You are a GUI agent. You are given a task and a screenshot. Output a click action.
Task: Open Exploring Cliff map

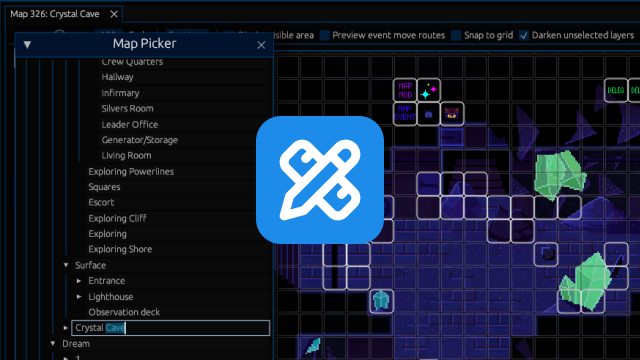[x=118, y=218]
